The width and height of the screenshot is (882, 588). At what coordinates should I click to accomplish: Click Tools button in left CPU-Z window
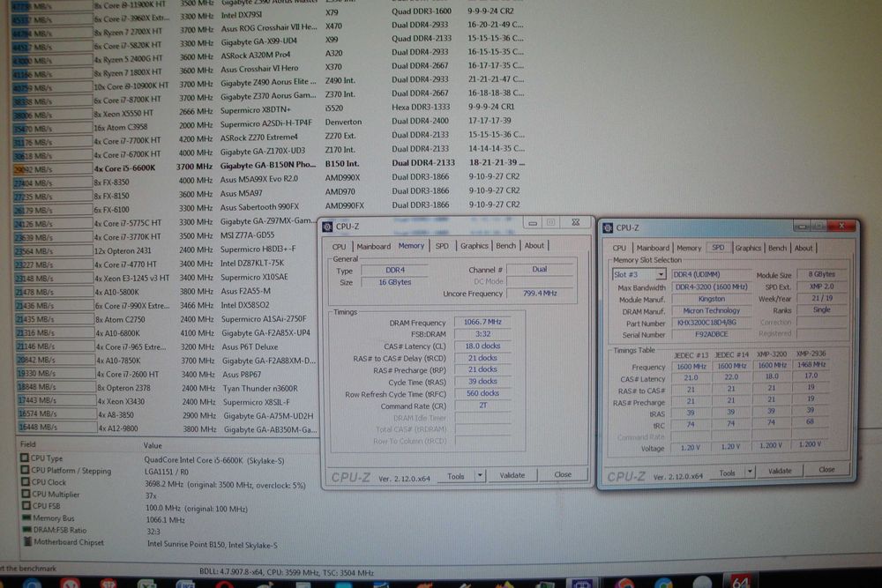click(x=456, y=476)
